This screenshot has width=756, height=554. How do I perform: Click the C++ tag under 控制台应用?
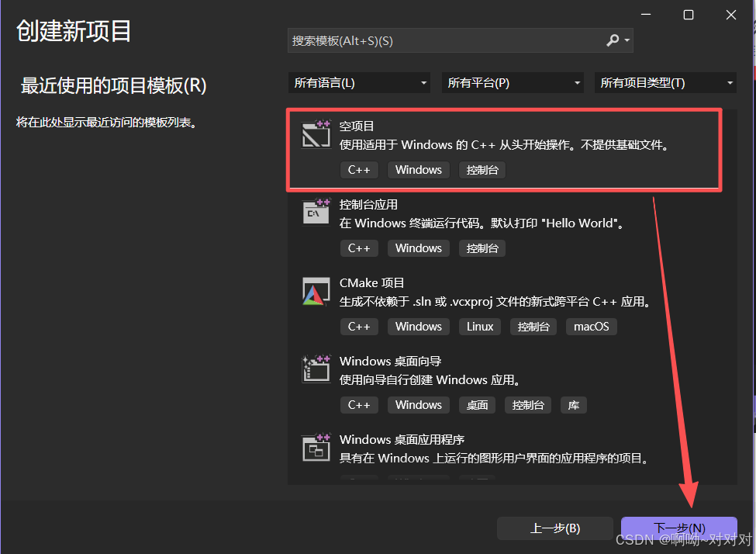pos(359,248)
